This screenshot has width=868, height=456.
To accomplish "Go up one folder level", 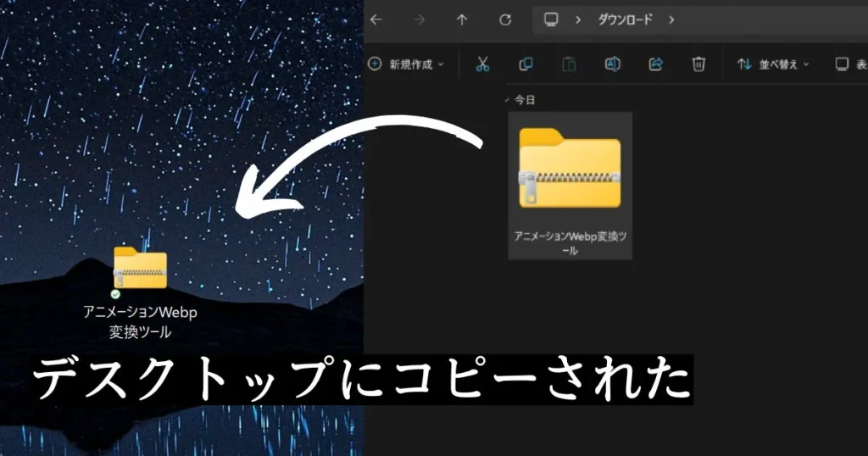I will pyautogui.click(x=462, y=20).
